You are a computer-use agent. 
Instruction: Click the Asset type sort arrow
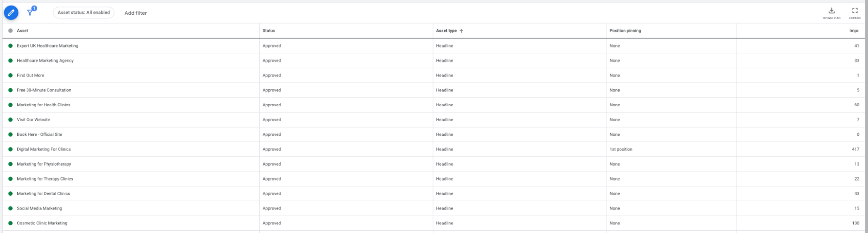click(462, 31)
